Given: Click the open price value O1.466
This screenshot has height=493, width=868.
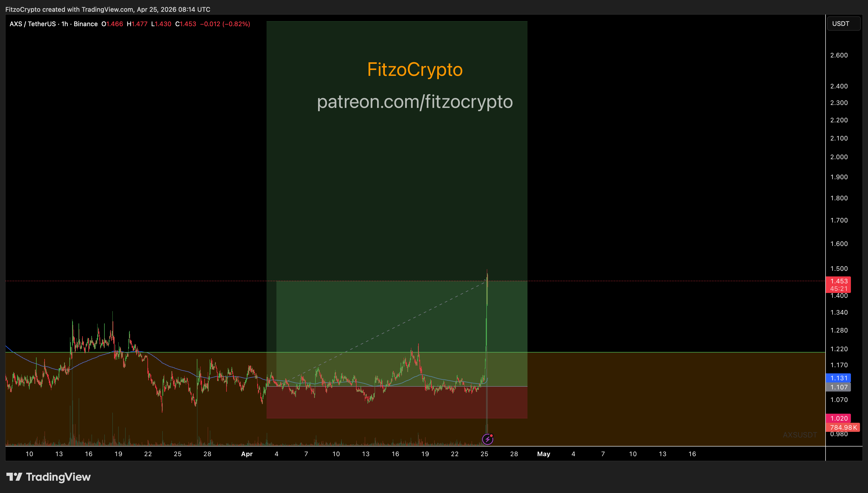Looking at the screenshot, I should click(112, 24).
